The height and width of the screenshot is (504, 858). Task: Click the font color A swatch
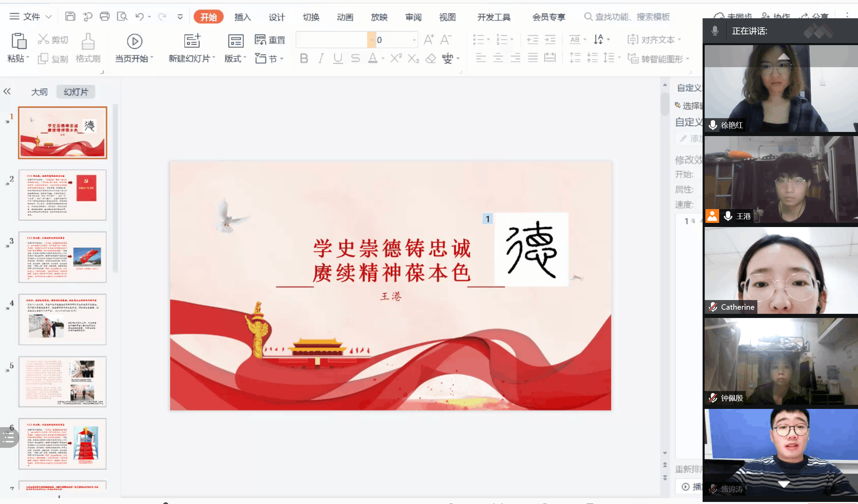pyautogui.click(x=372, y=59)
